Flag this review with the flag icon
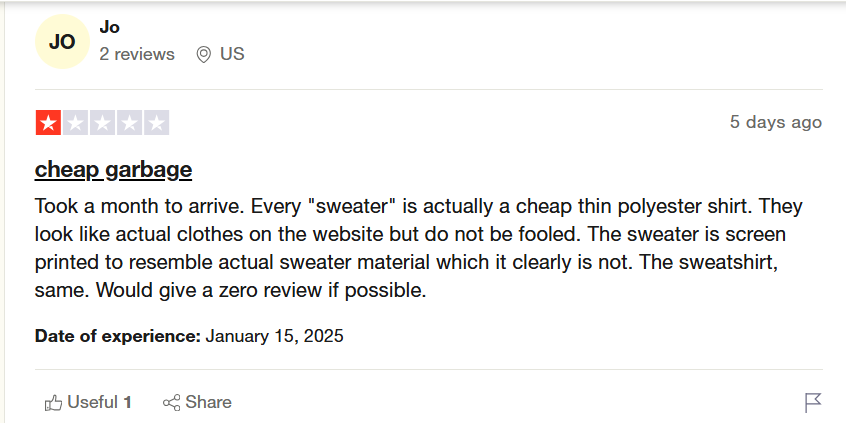Screen dimensions: 846x423 click(813, 402)
